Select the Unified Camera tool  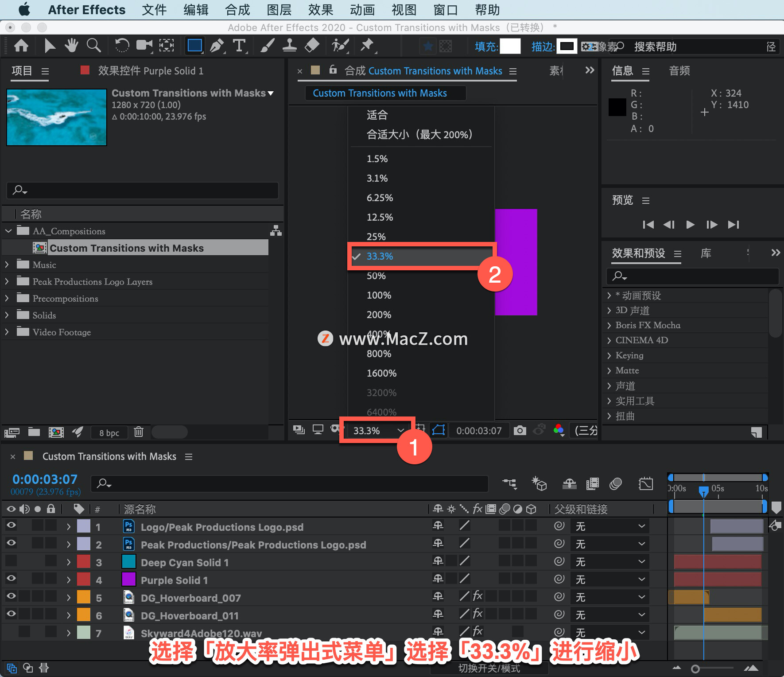(144, 45)
